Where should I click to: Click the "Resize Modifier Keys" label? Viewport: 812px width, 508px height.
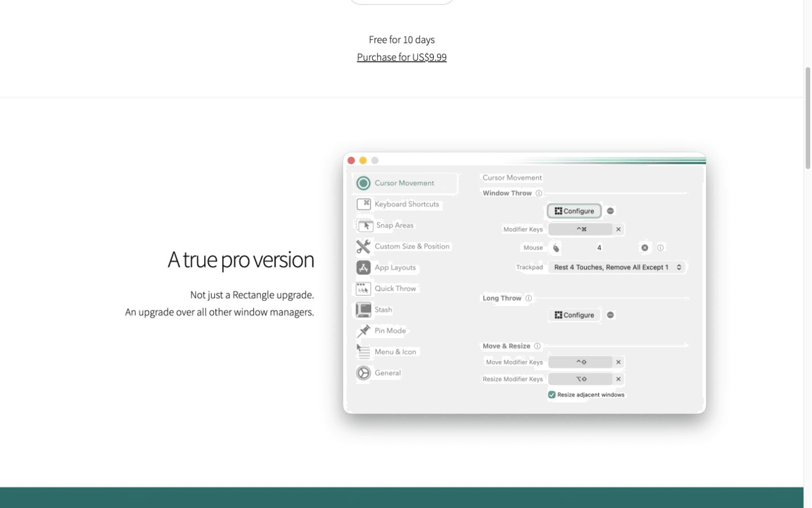[x=513, y=379]
